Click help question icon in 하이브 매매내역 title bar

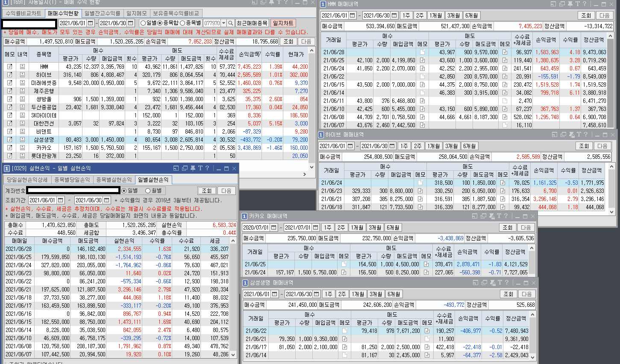586,134
